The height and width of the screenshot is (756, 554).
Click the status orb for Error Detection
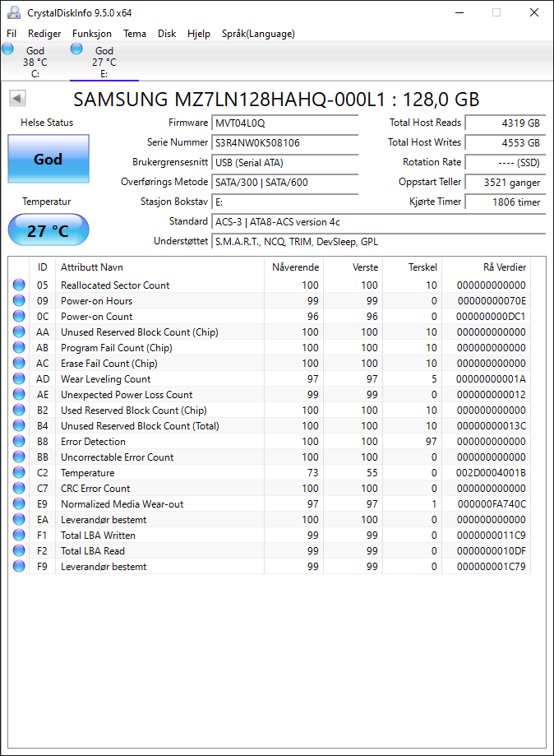(x=19, y=441)
